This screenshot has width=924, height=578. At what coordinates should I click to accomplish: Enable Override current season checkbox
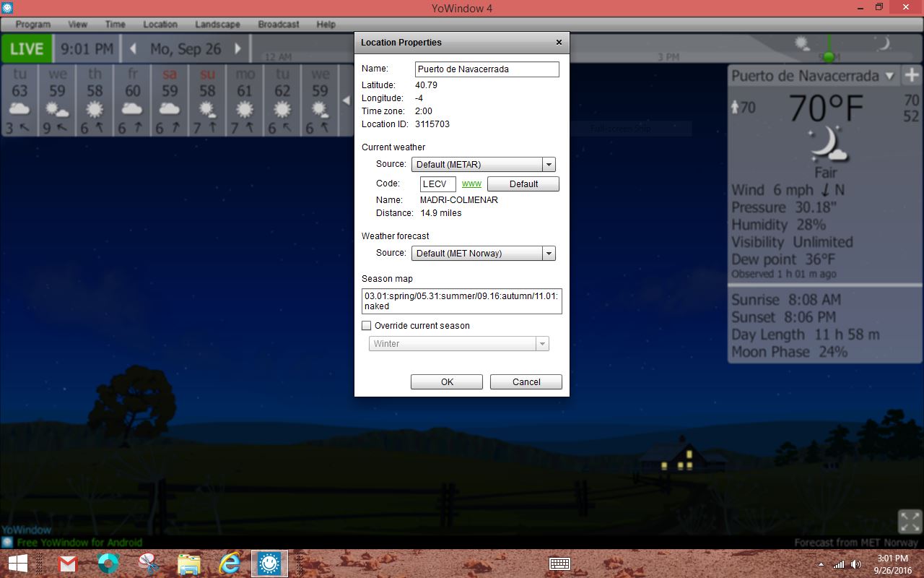pyautogui.click(x=367, y=326)
